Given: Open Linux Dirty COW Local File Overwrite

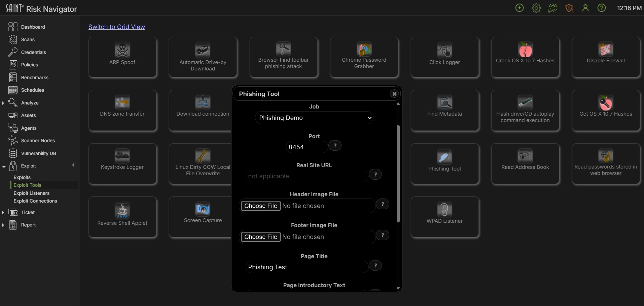Looking at the screenshot, I should tap(201, 163).
